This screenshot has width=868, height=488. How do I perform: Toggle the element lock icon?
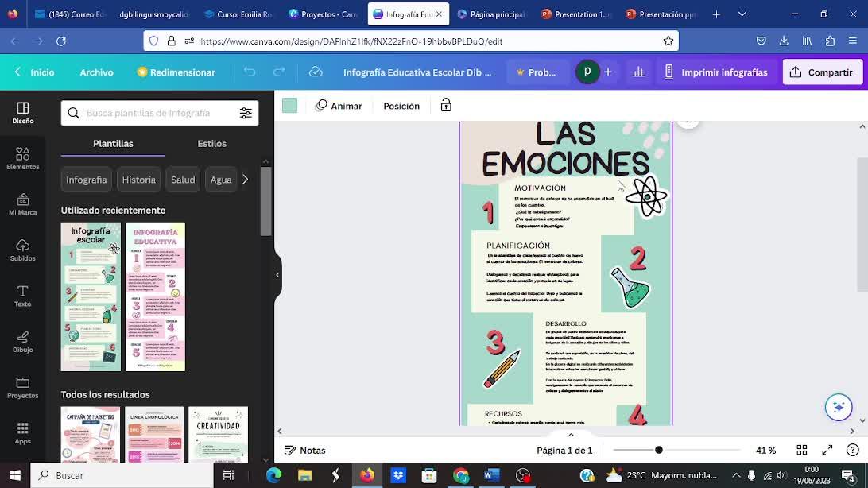446,105
